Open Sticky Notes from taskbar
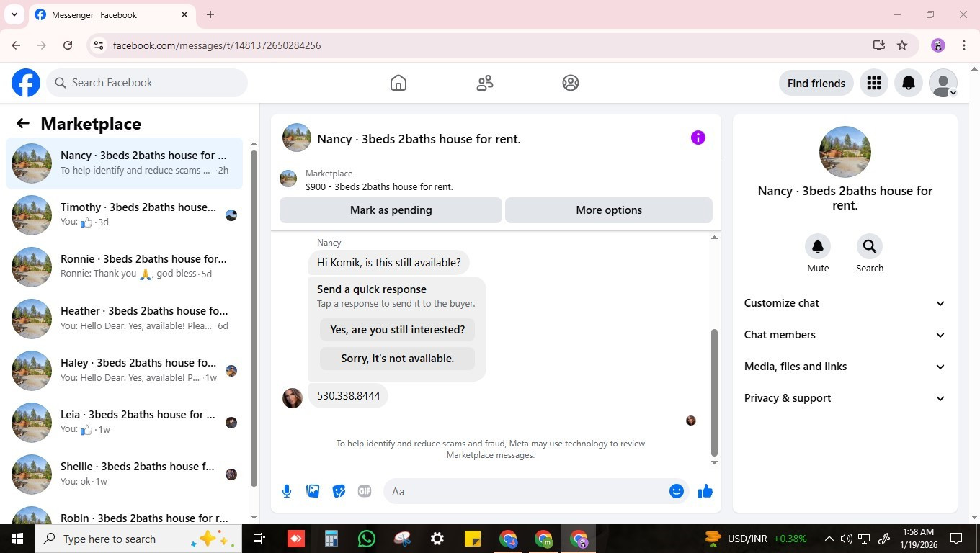980x553 pixels. pyautogui.click(x=473, y=539)
